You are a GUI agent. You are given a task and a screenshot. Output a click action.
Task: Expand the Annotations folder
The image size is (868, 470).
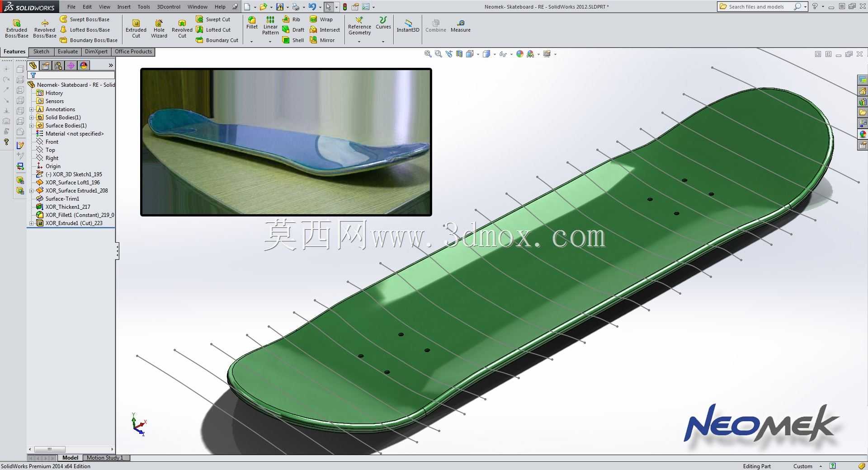pos(32,109)
